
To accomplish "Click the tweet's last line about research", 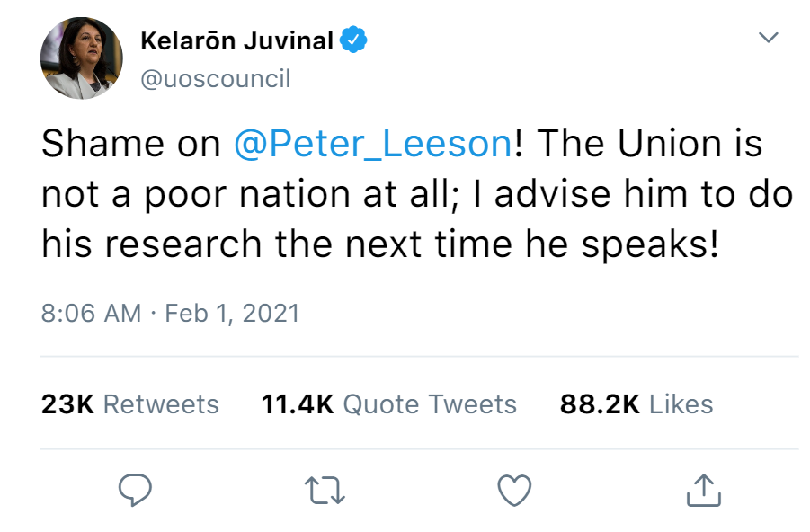I will pos(379,245).
